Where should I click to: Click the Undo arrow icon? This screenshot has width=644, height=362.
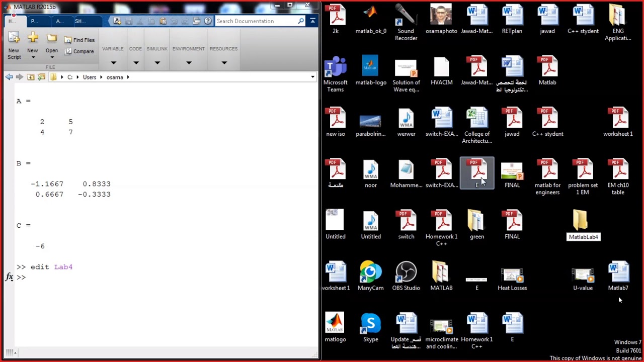(174, 21)
